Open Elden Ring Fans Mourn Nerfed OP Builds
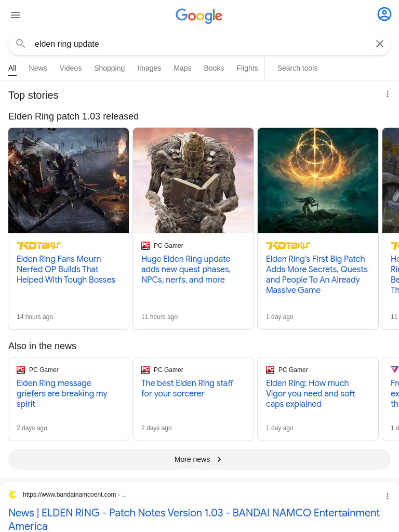This screenshot has height=532, width=399. click(x=66, y=270)
